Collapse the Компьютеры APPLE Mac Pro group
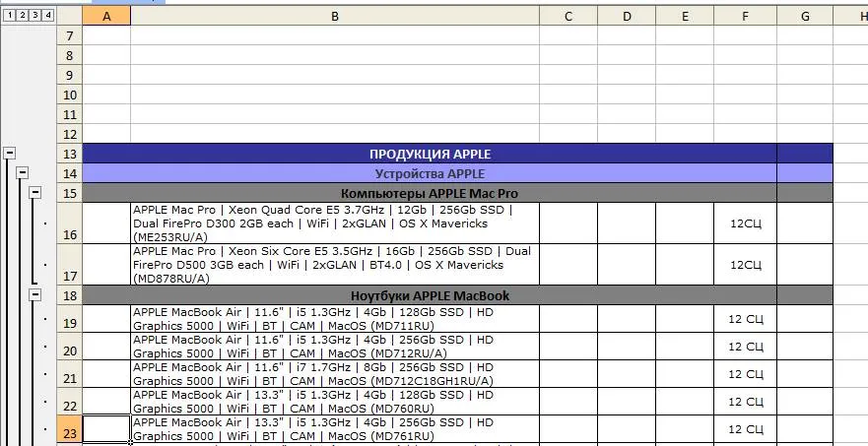The width and height of the screenshot is (868, 446). pos(35,193)
